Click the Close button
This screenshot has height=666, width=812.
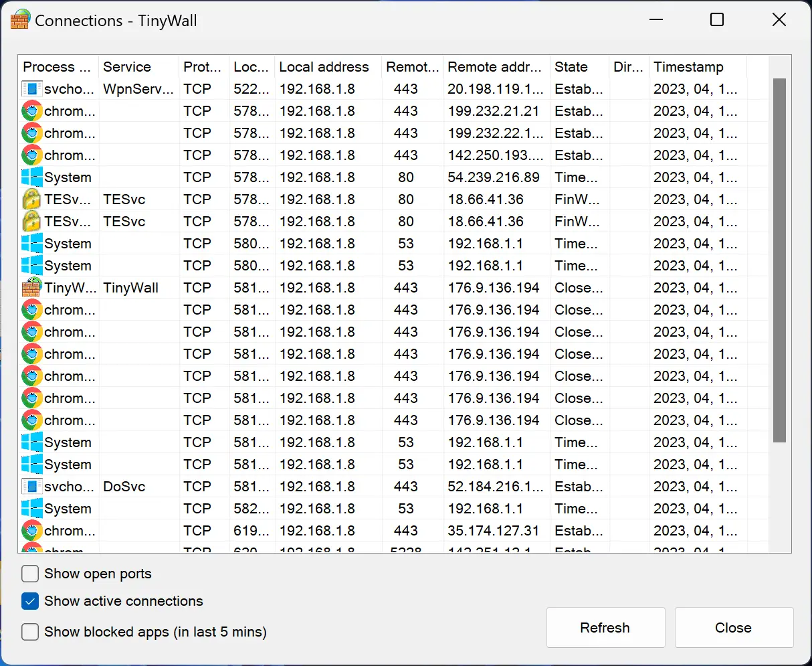733,627
